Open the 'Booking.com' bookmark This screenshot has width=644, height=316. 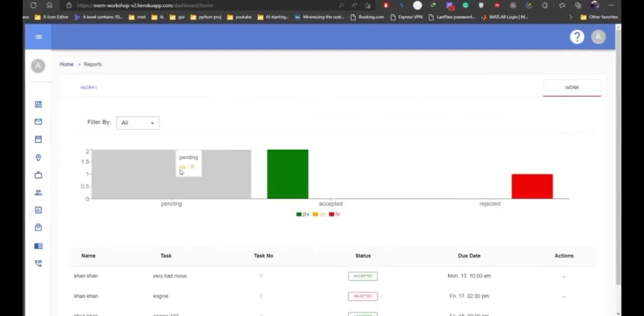tap(367, 17)
